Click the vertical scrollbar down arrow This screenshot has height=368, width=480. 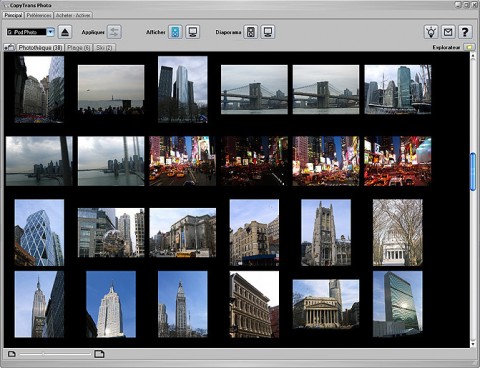(473, 344)
